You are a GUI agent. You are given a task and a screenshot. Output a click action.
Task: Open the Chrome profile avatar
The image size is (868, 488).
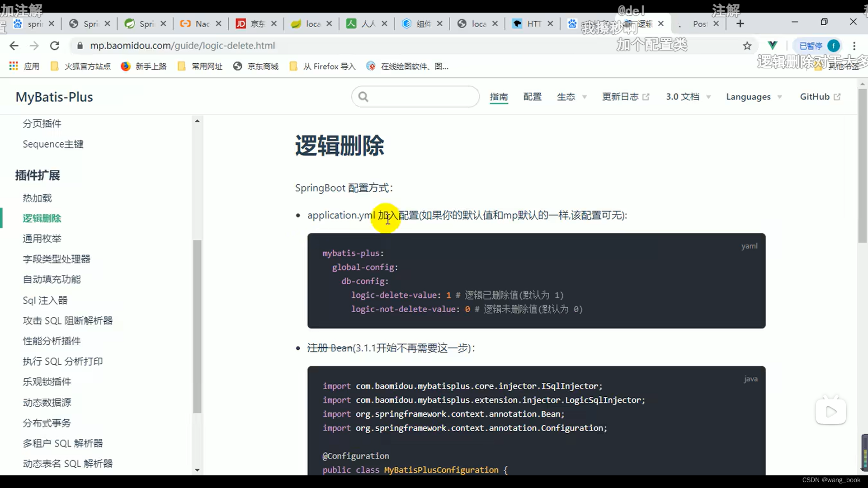(x=833, y=46)
